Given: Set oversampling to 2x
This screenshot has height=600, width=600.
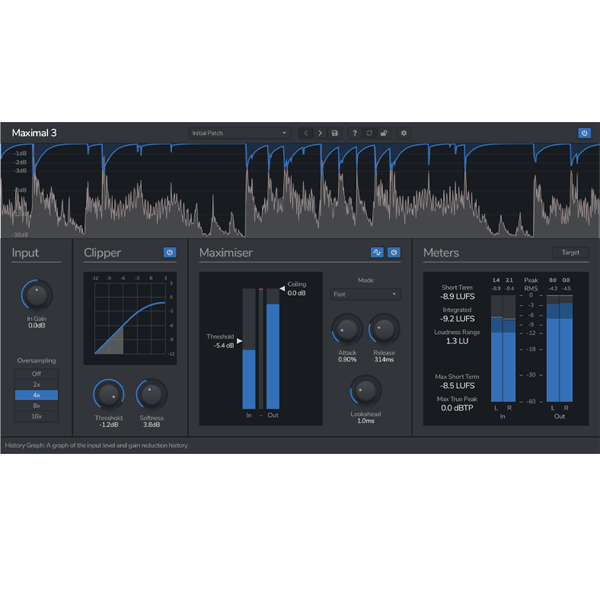Looking at the screenshot, I should point(36,385).
